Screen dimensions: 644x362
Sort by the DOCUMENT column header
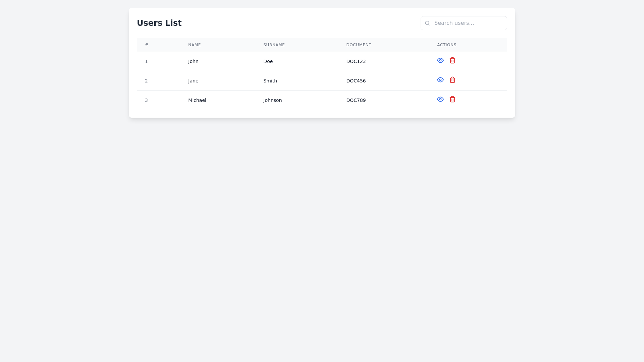click(x=359, y=45)
